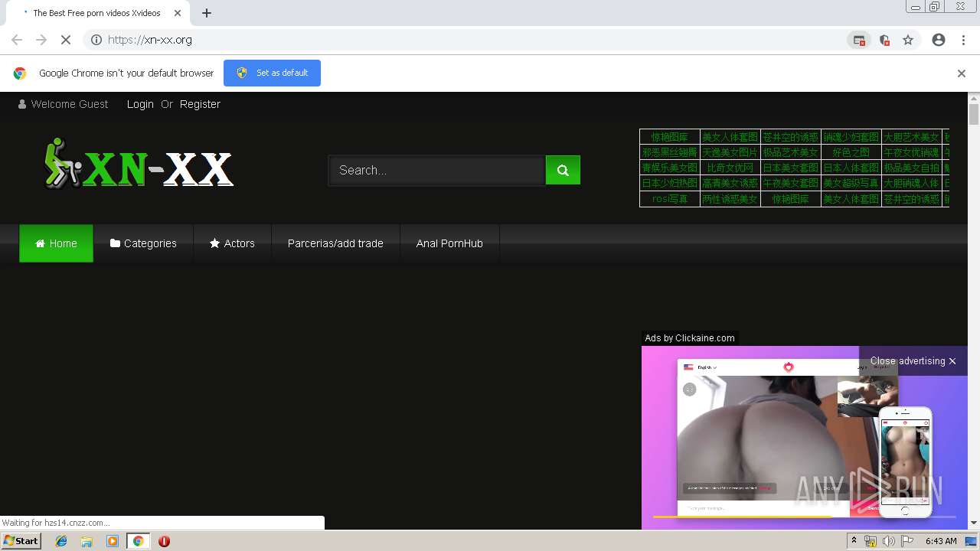Open the Chrome profile avatar menu
The width and height of the screenshot is (980, 551).
[939, 40]
